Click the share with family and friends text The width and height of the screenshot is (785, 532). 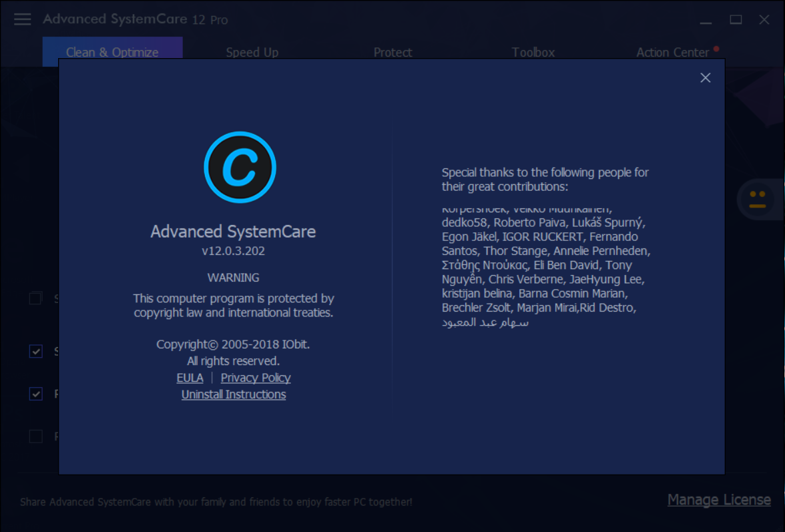[216, 501]
